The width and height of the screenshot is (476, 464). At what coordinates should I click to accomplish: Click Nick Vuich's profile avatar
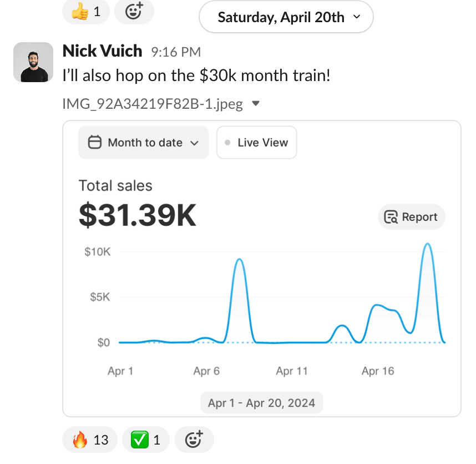pyautogui.click(x=33, y=62)
